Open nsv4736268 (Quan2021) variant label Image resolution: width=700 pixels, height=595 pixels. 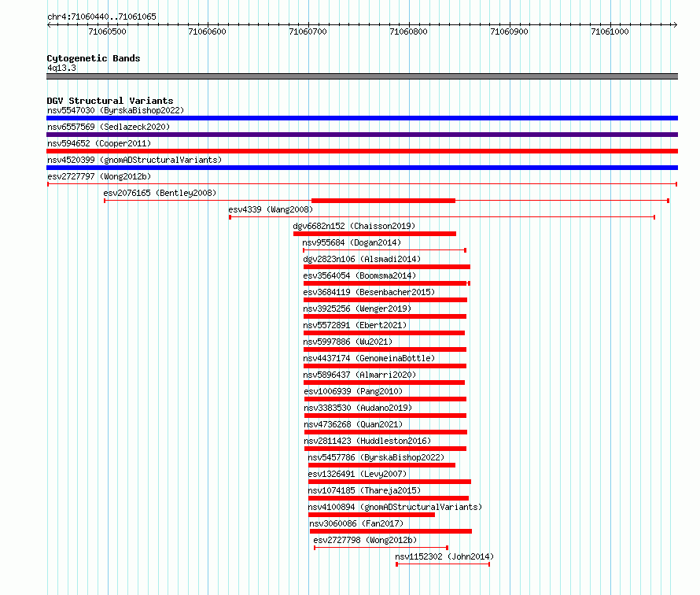pyautogui.click(x=353, y=424)
